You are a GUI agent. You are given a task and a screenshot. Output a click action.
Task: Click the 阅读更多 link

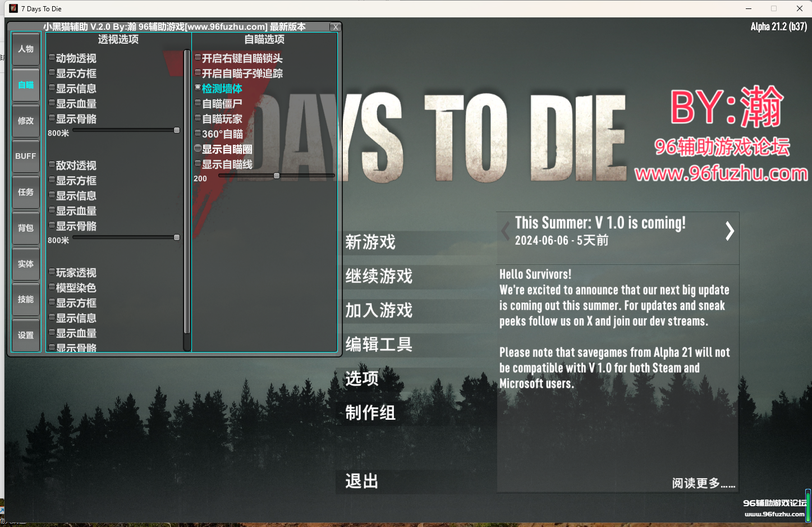[x=703, y=483]
